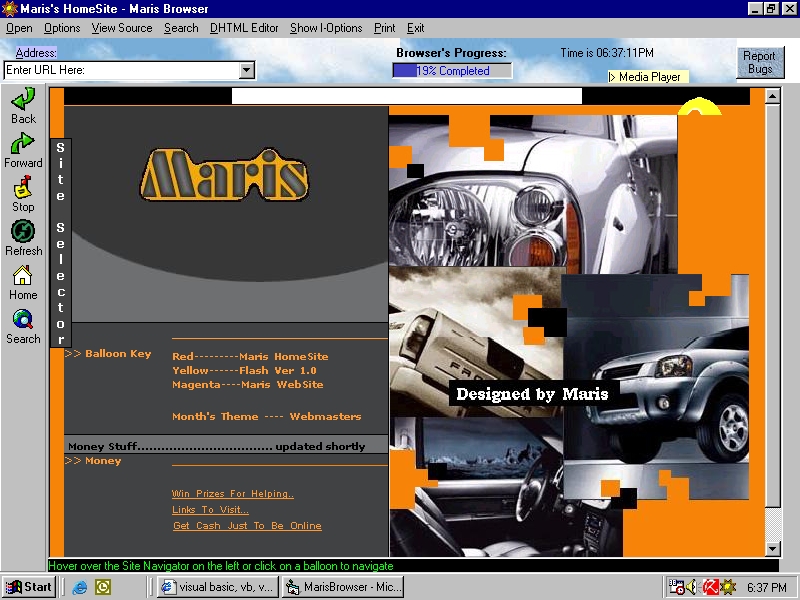Follow the Links To Visit link
The width and height of the screenshot is (800, 600).
210,510
